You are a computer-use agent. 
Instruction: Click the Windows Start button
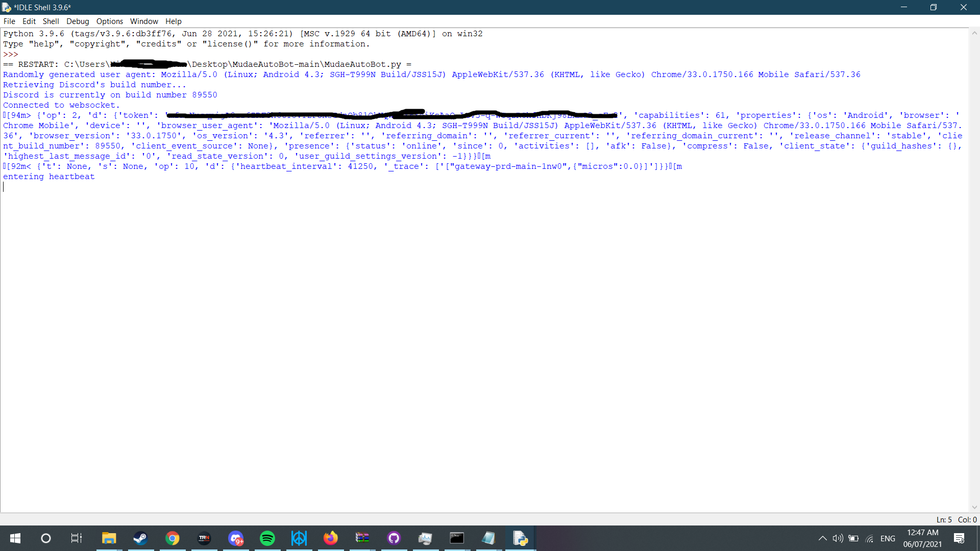(x=15, y=538)
